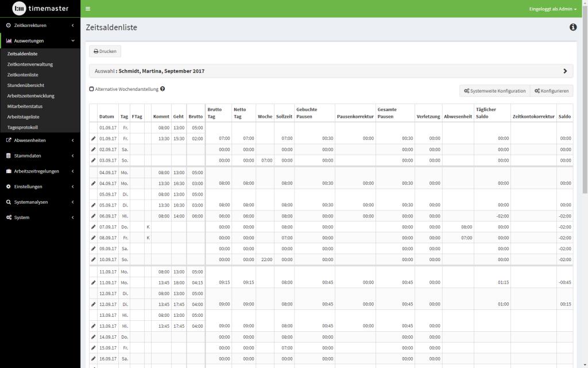Select Tagesprotokoll from the sidebar
This screenshot has height=368, width=588.
(x=23, y=128)
